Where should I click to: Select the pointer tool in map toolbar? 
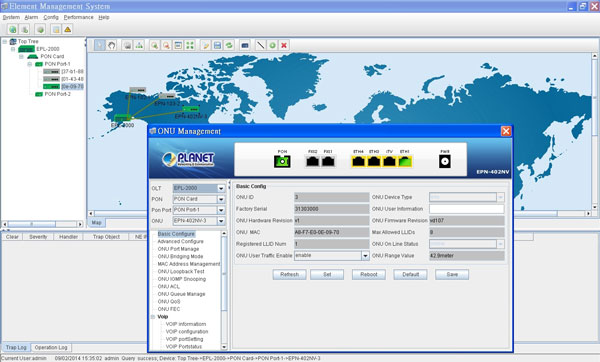(x=99, y=45)
